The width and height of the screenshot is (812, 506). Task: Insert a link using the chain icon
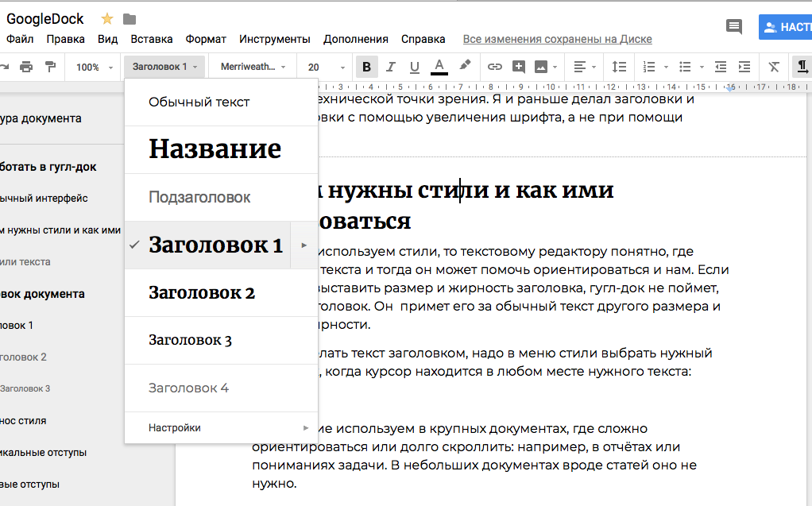[x=494, y=67]
